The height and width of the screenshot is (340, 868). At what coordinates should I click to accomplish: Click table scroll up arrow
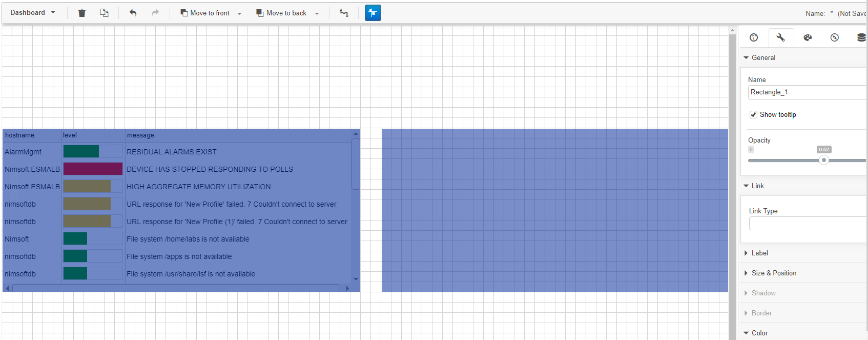(x=356, y=134)
